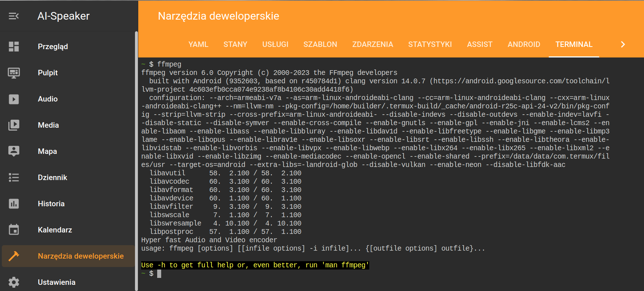
Task: Click the Kalendarz calendar icon
Action: pos(14,230)
